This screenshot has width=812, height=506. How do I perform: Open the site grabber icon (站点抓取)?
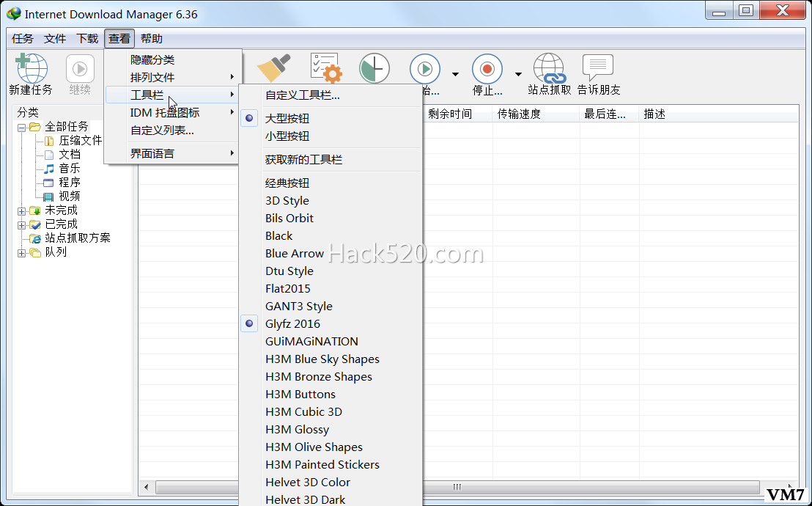coord(549,68)
